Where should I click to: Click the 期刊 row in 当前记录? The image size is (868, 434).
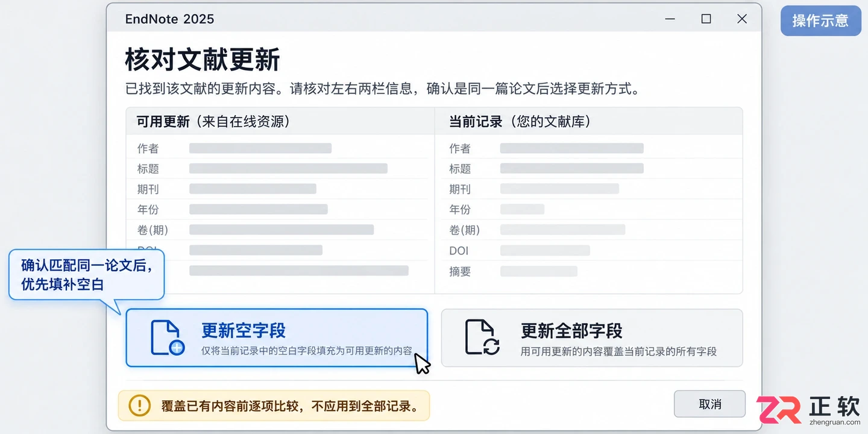(x=590, y=189)
